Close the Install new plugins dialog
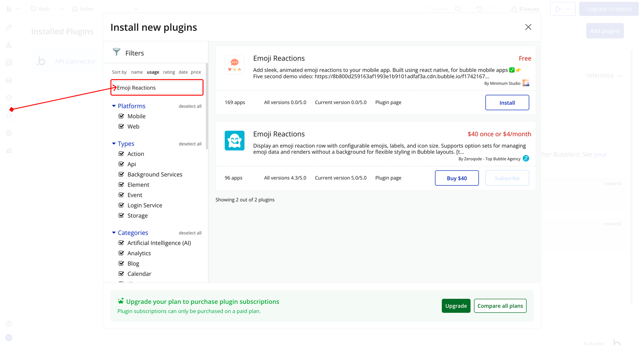Image resolution: width=644 pixels, height=349 pixels. coord(528,27)
